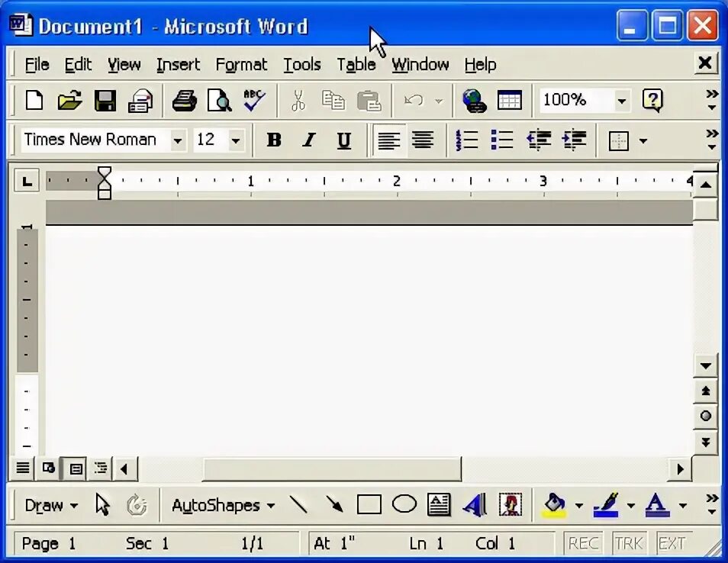The image size is (728, 563).
Task: Open the Draw menu dropdown
Action: [x=51, y=505]
